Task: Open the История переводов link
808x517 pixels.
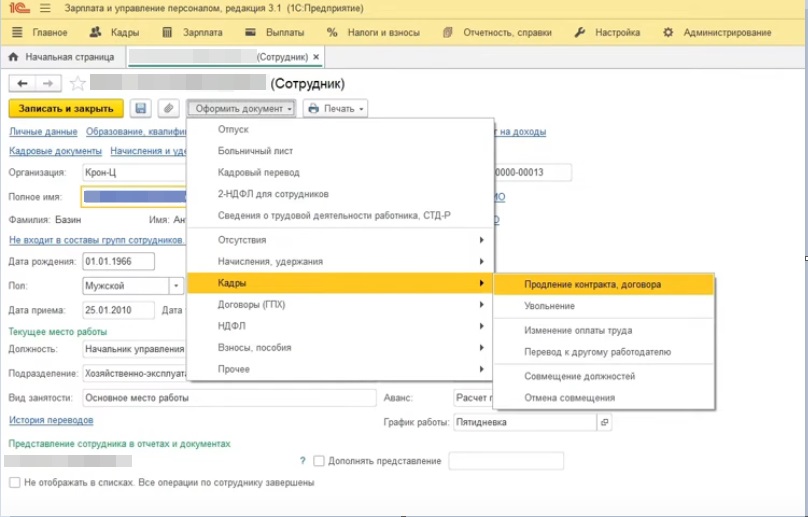Action: pos(51,421)
